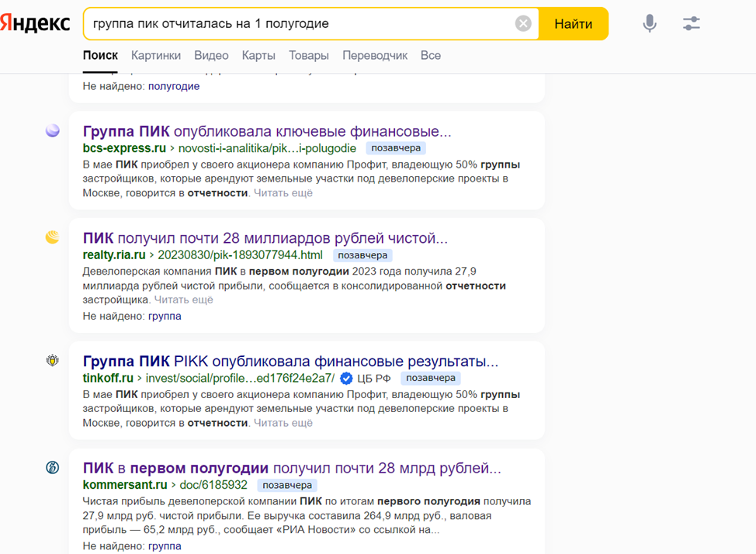Click the Яндекс logo
This screenshot has width=756, height=554.
point(35,23)
